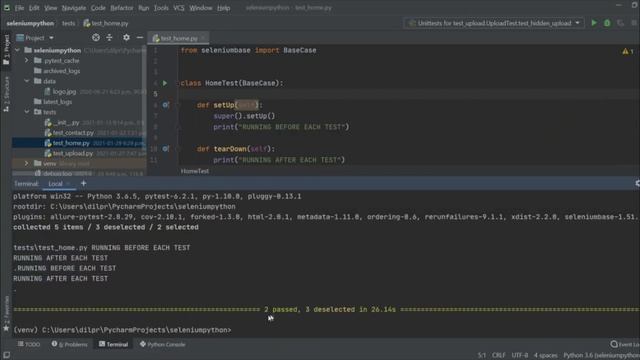Run HomeTest class from gutter arrow
640x360 pixels.
[x=165, y=83]
